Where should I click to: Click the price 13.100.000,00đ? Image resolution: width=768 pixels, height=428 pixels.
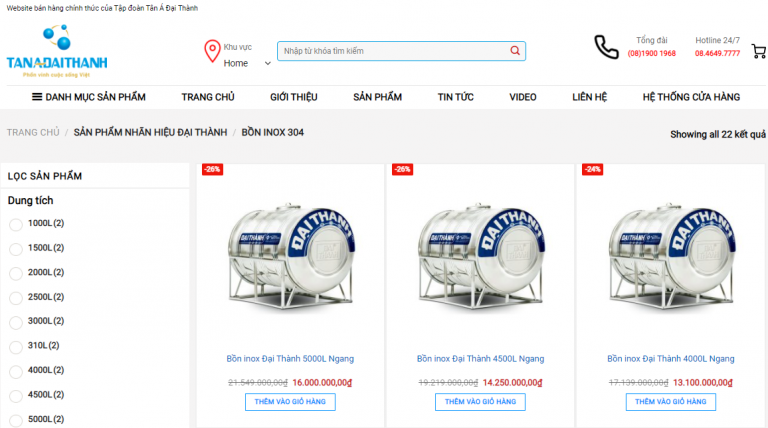[703, 382]
